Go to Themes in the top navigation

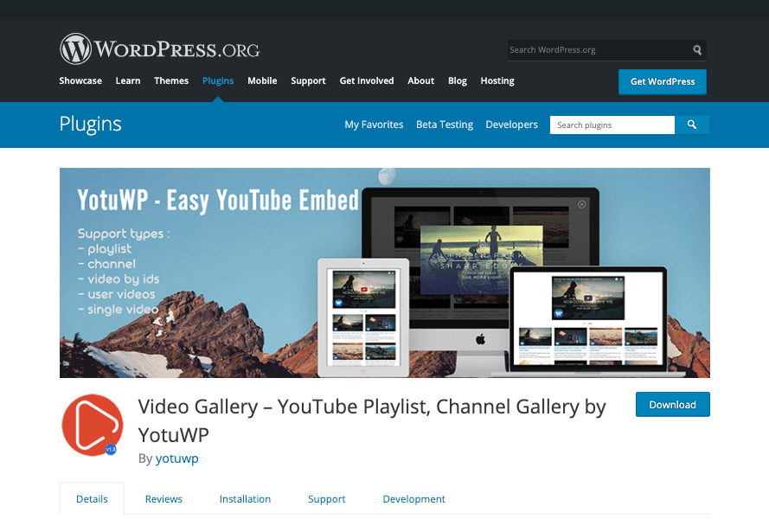pos(171,81)
